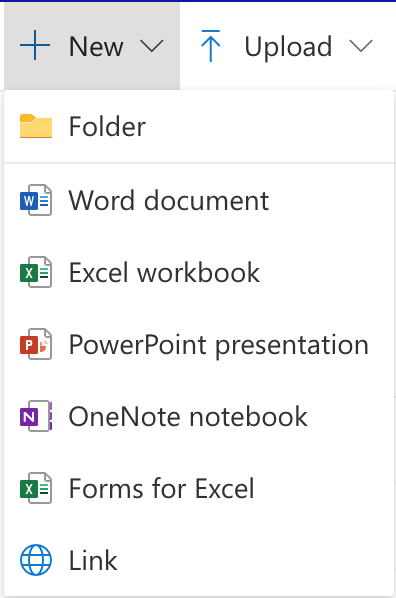Click the green Excel workbook icon
This screenshot has height=598, width=396.
point(36,272)
